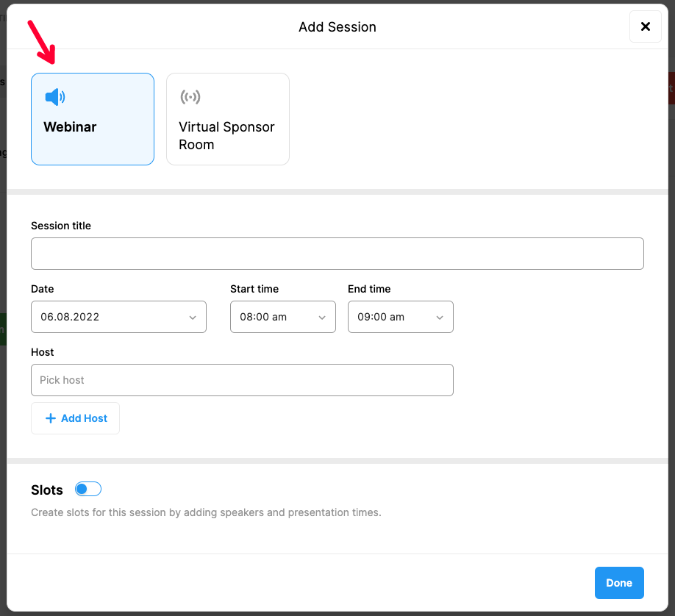This screenshot has height=616, width=675.
Task: Close the Add Session dialog with X
Action: (645, 27)
